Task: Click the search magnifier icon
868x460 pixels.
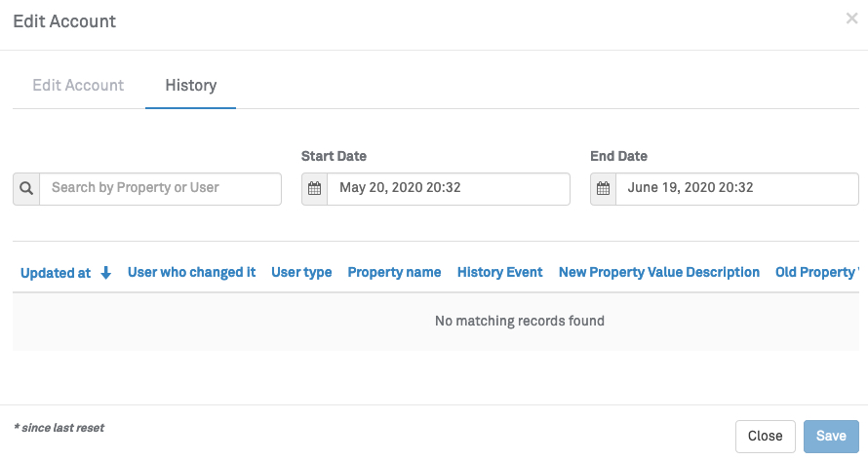Action: click(26, 188)
